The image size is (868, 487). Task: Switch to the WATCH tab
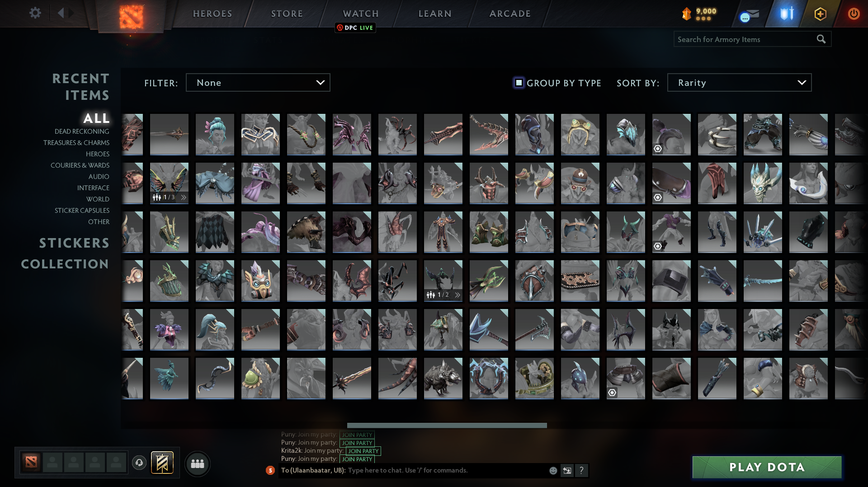[x=360, y=13]
